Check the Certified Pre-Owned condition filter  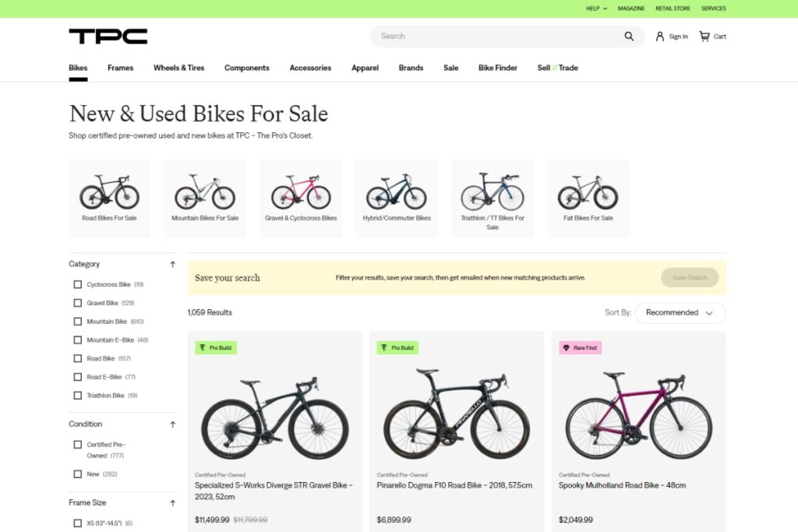point(77,445)
